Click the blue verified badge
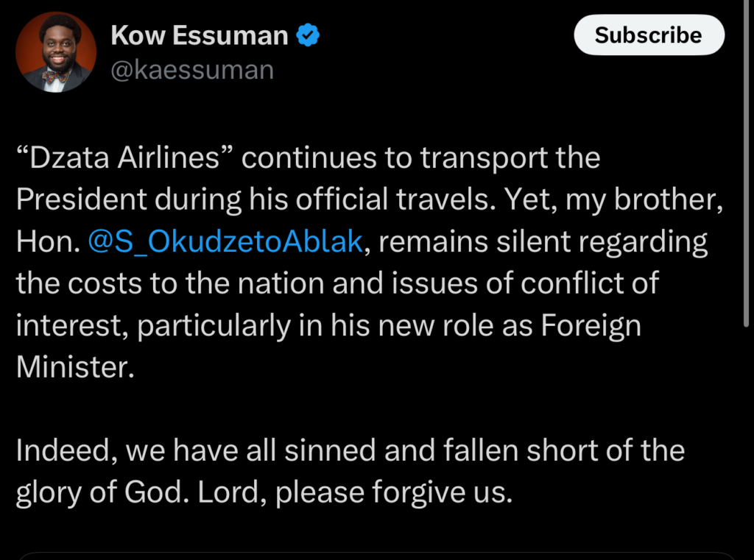 [x=308, y=35]
